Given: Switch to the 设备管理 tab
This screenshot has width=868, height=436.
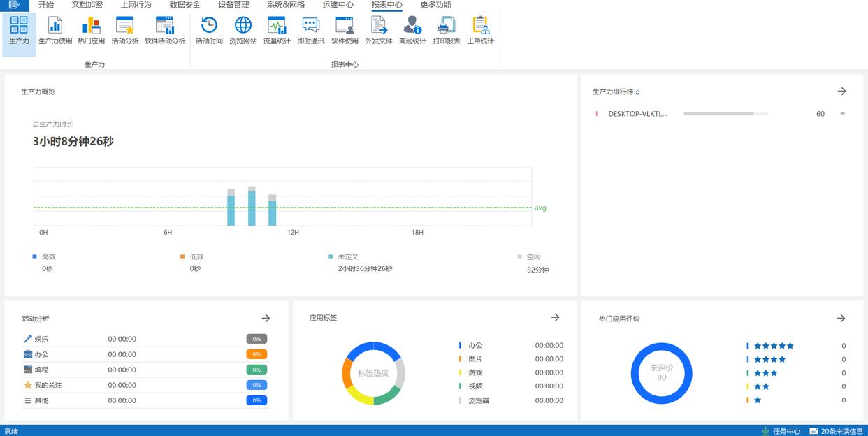Looking at the screenshot, I should click(233, 5).
